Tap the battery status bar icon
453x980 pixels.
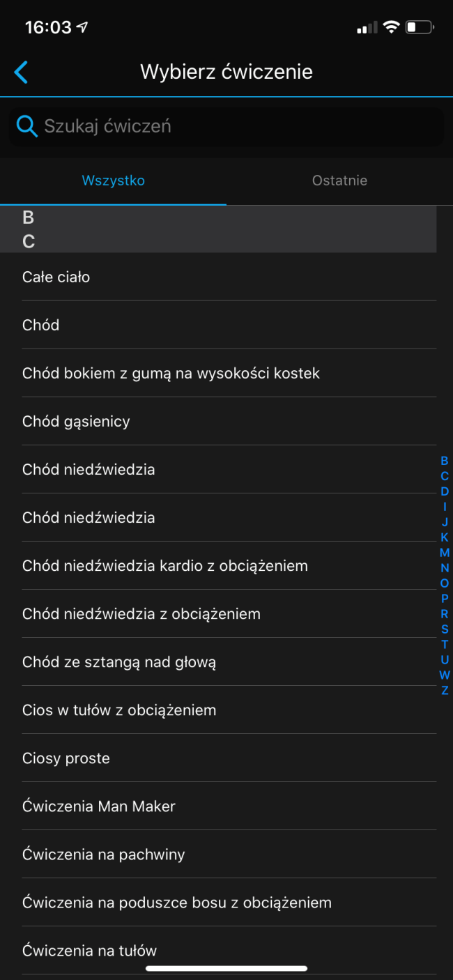[x=420, y=28]
